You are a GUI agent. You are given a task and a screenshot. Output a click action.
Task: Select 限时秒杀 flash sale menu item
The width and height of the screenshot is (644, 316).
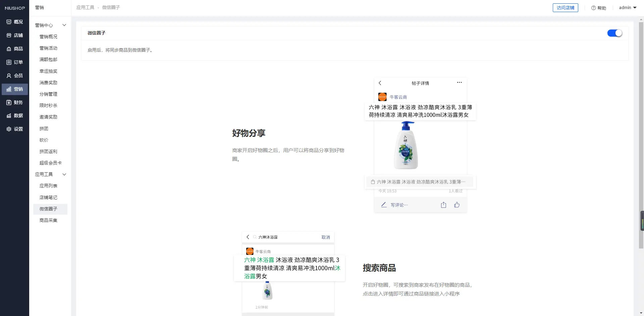click(x=48, y=105)
